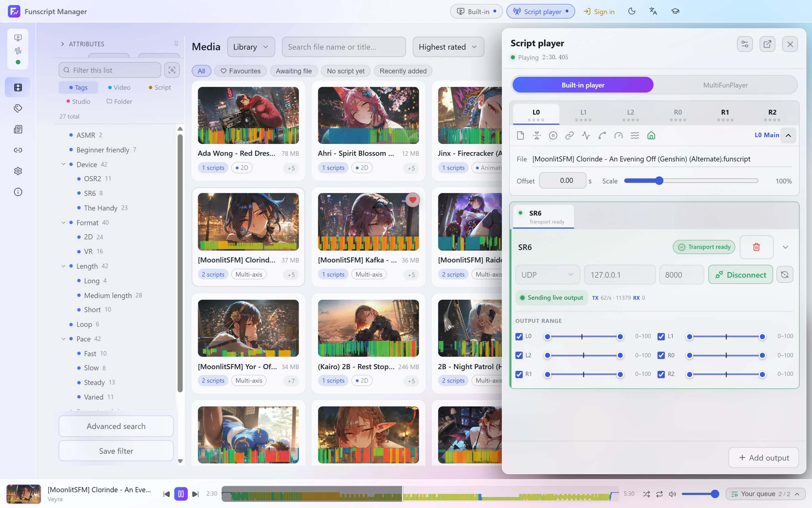Adjust the Scale slider handle
This screenshot has height=508, width=812.
pyautogui.click(x=659, y=181)
